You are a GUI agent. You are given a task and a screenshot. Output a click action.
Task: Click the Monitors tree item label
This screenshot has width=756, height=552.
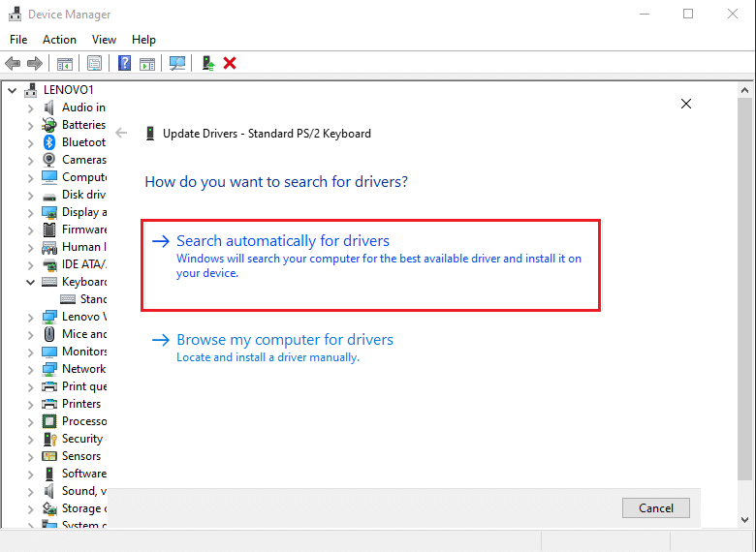pos(84,352)
